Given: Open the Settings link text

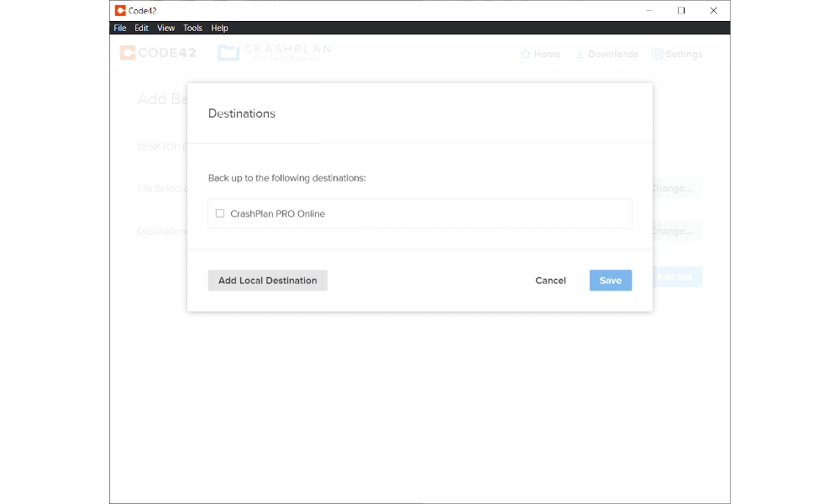Looking at the screenshot, I should click(684, 54).
